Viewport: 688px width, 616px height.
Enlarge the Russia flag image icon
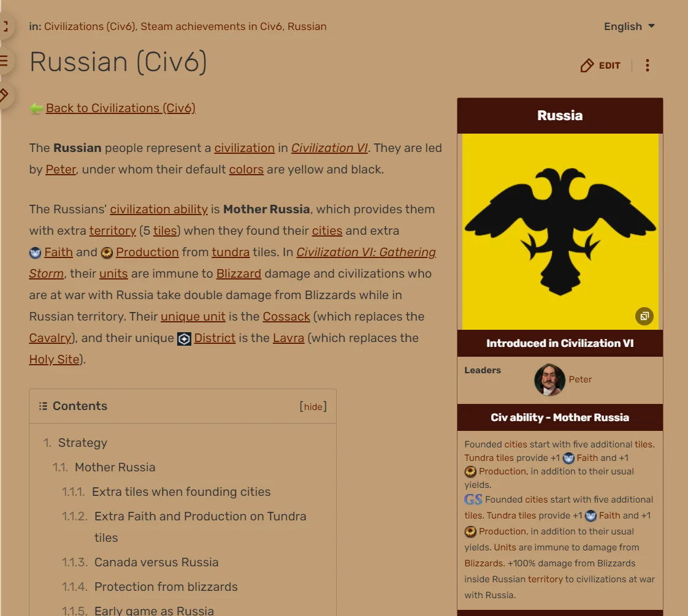click(x=644, y=316)
